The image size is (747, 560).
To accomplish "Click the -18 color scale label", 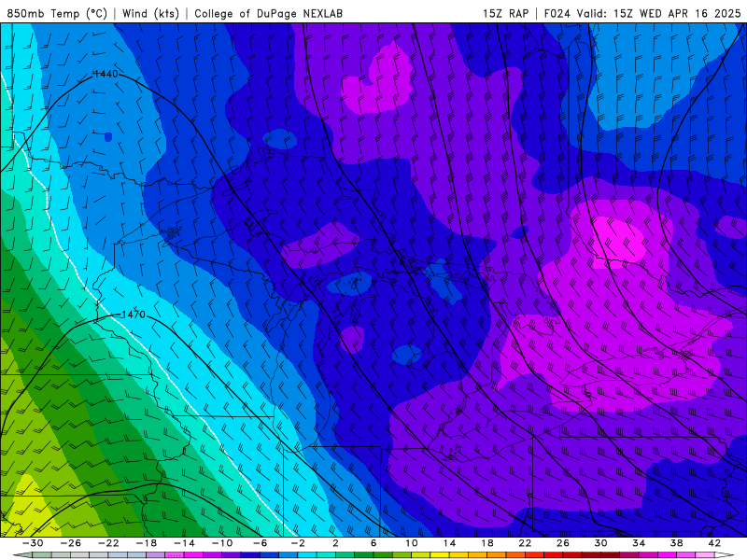I will 147,543.
